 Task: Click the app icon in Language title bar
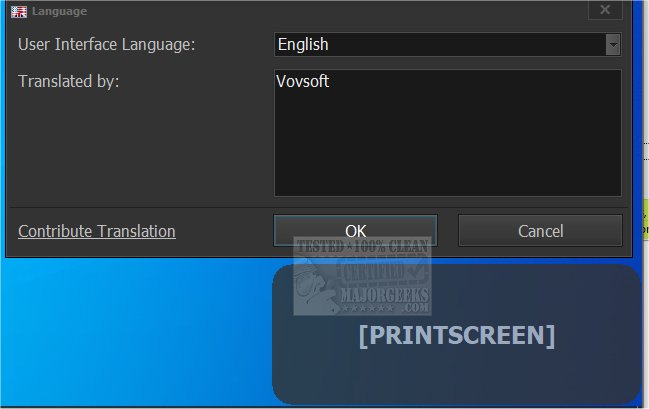(x=17, y=11)
